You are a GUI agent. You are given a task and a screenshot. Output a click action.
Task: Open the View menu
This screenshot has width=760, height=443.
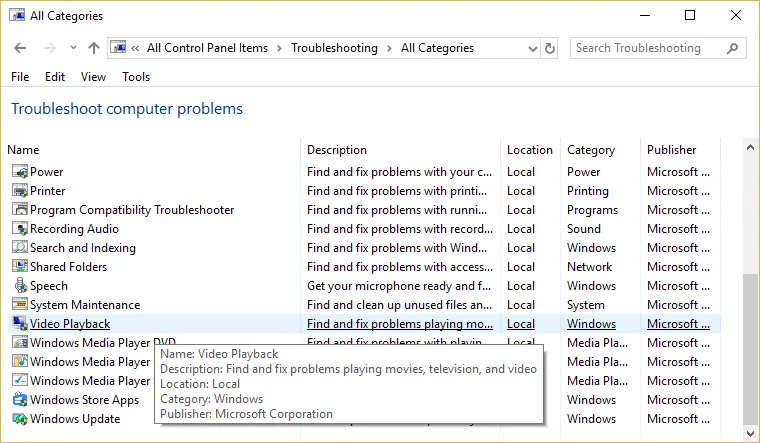tap(93, 77)
